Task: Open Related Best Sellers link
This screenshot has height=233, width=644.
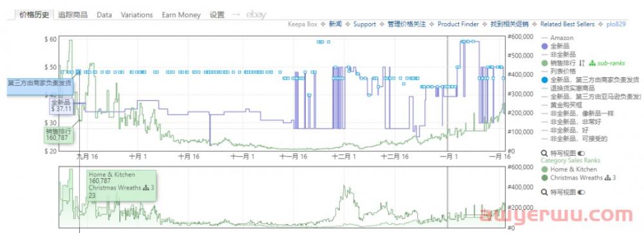Action: [x=567, y=24]
